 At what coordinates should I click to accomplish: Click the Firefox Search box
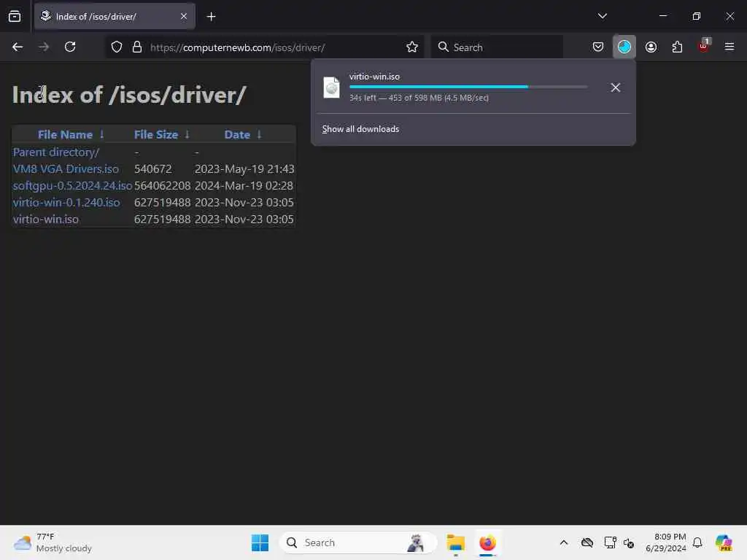coord(497,47)
